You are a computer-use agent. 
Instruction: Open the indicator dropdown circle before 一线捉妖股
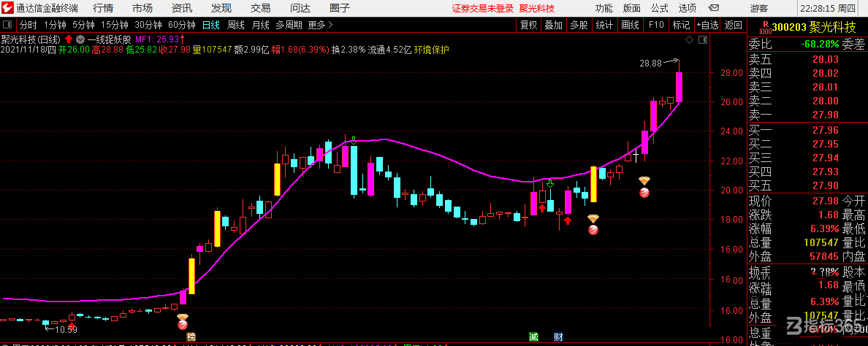80,39
